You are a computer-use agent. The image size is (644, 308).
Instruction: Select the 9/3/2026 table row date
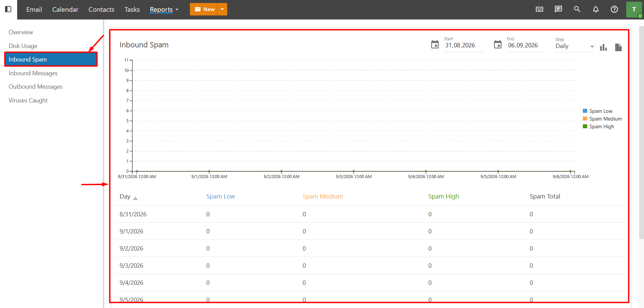(131, 266)
